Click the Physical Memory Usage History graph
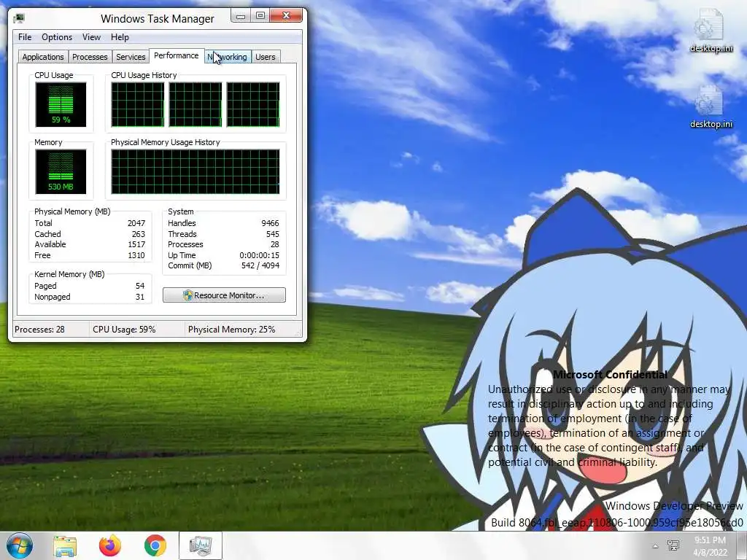Viewport: 747px width, 560px height. pyautogui.click(x=196, y=172)
